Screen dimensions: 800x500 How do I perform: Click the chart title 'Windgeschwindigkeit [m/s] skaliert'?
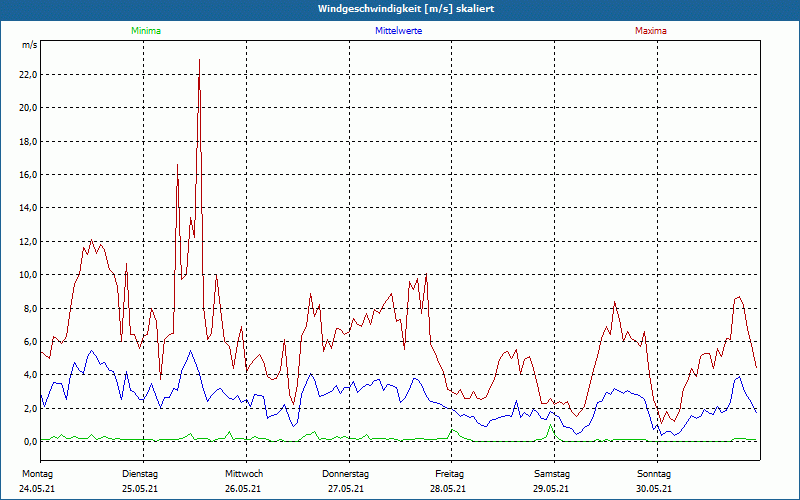406,9
